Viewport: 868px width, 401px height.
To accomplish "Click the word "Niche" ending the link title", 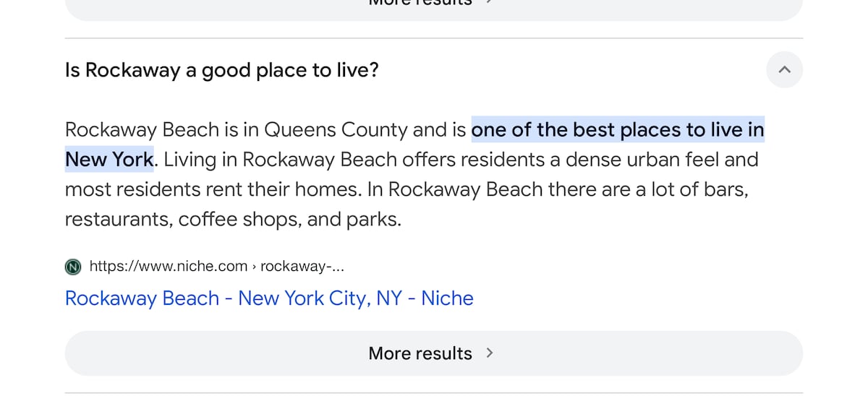I will tap(447, 298).
